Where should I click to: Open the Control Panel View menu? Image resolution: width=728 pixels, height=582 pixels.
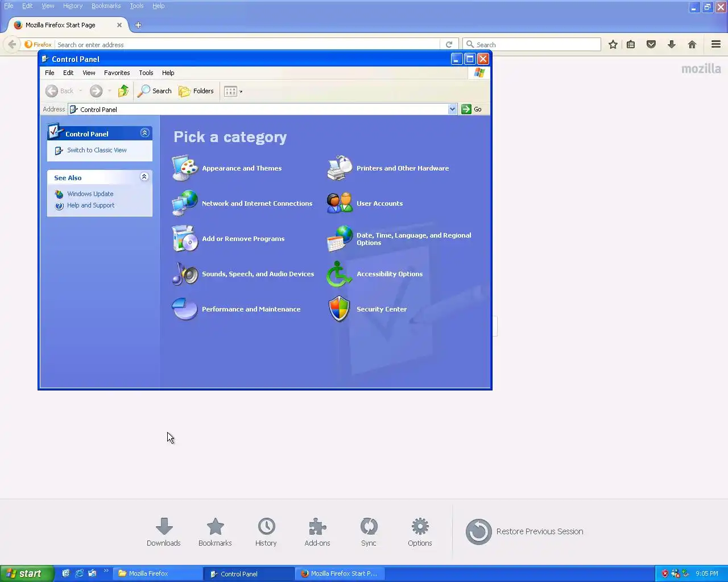89,73
